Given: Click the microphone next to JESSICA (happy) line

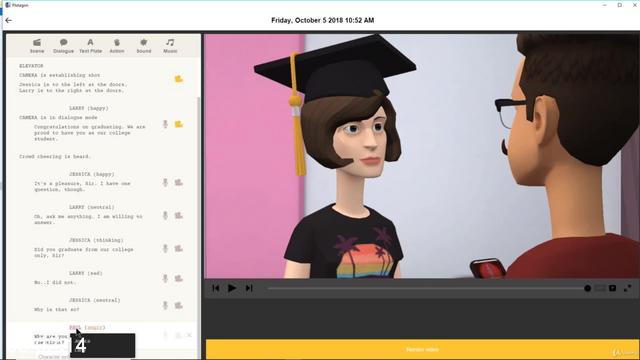Looking at the screenshot, I should click(x=165, y=182).
